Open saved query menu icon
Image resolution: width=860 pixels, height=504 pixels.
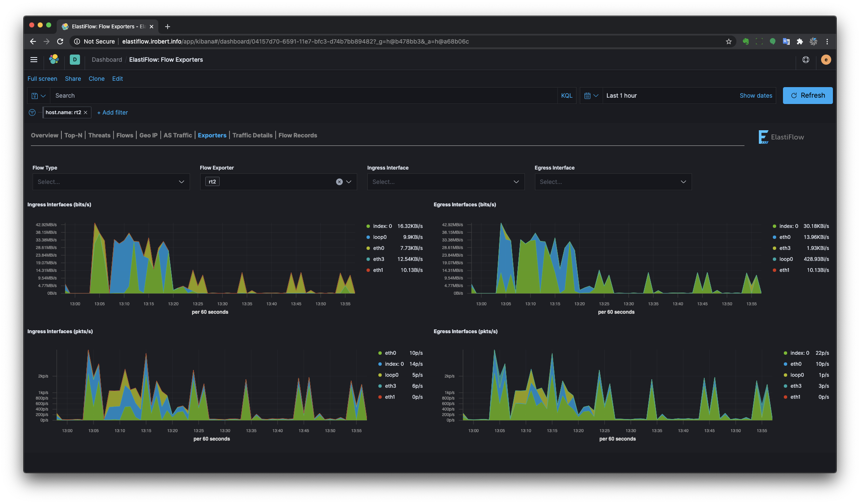pos(39,96)
